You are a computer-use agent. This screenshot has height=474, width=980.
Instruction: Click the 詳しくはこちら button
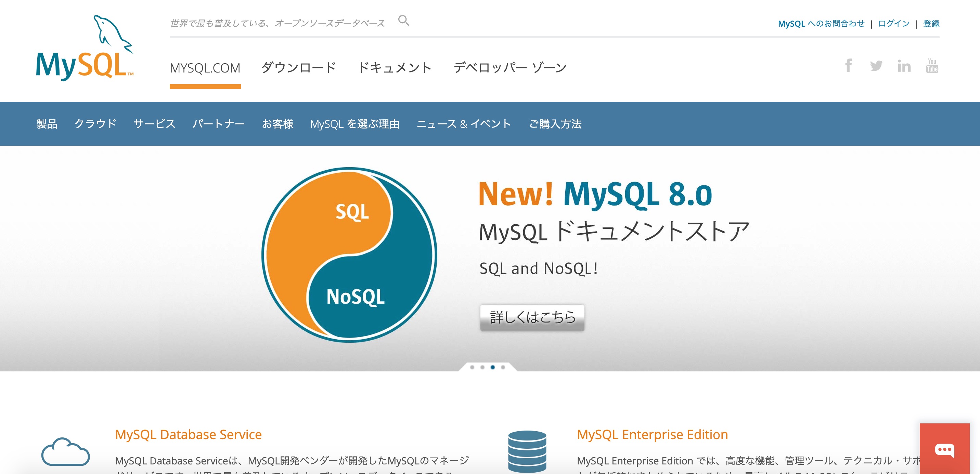(x=532, y=317)
